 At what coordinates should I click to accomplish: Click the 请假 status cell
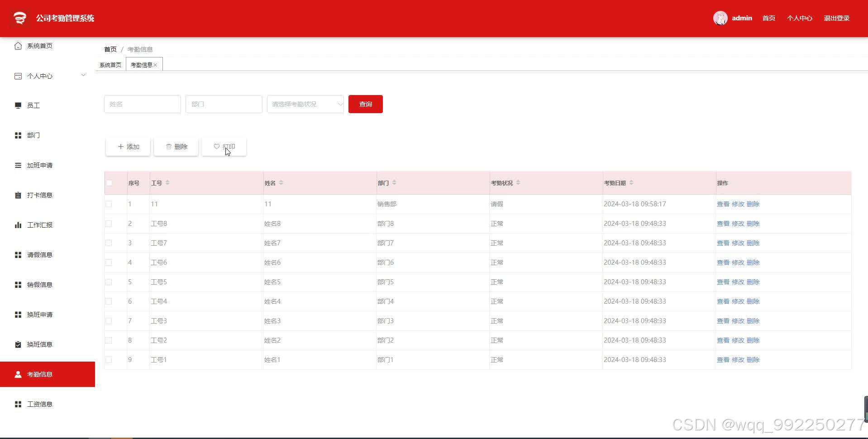[497, 204]
